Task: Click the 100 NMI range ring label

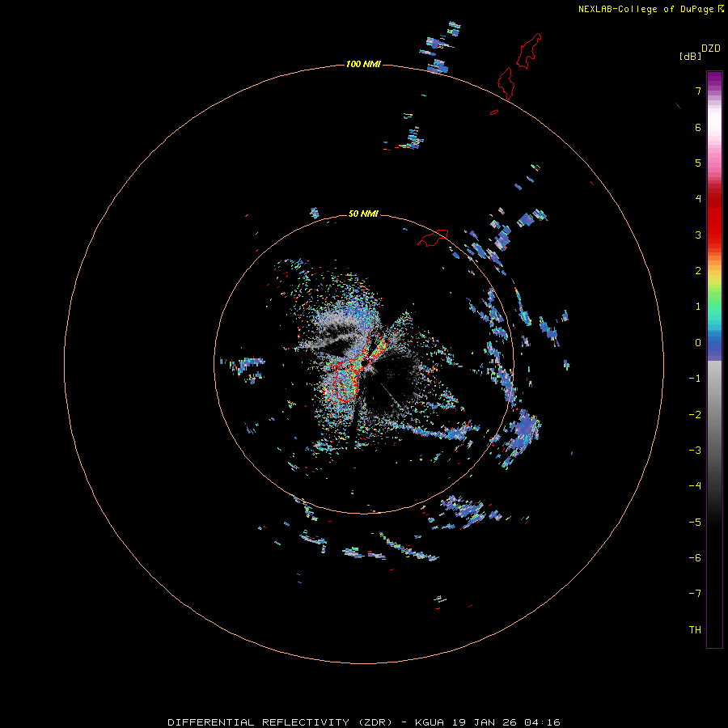Action: tap(363, 64)
